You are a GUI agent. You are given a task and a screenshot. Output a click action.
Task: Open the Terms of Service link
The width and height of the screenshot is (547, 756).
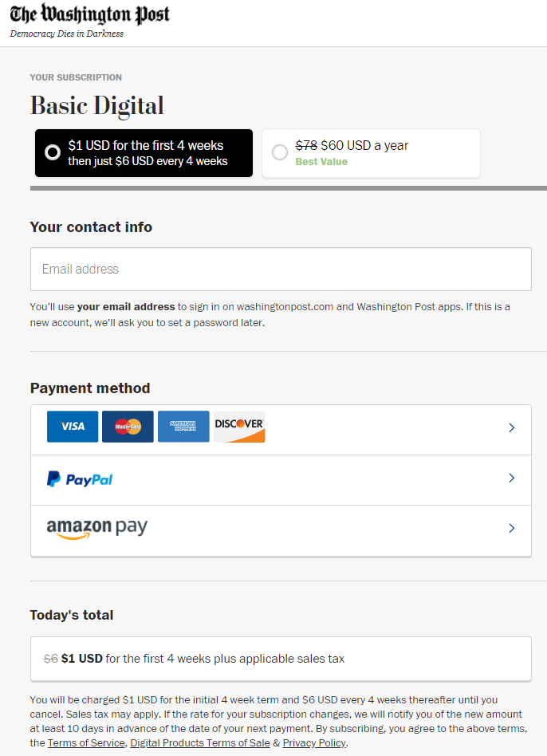click(86, 743)
